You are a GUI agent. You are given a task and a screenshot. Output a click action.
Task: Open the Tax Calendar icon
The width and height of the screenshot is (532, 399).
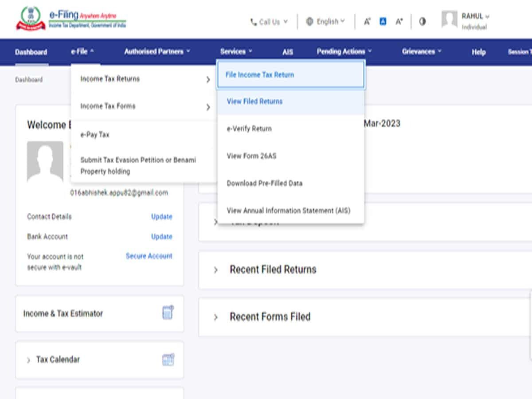click(x=168, y=360)
